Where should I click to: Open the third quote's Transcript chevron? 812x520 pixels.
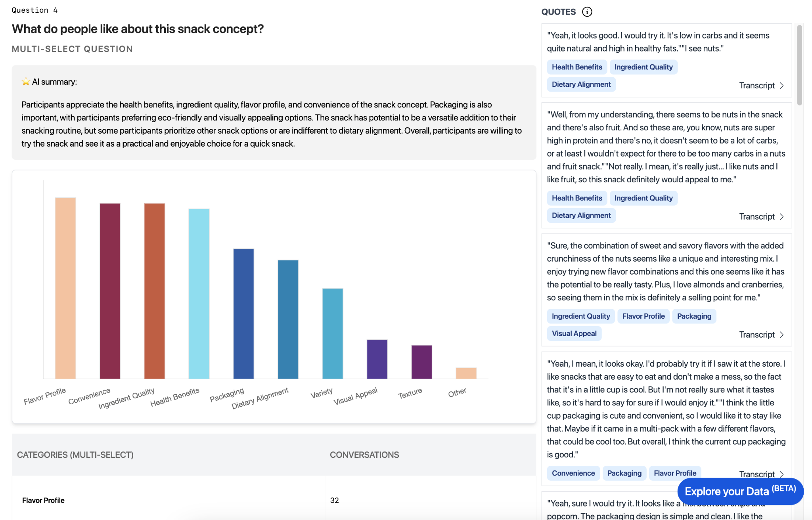click(x=781, y=335)
